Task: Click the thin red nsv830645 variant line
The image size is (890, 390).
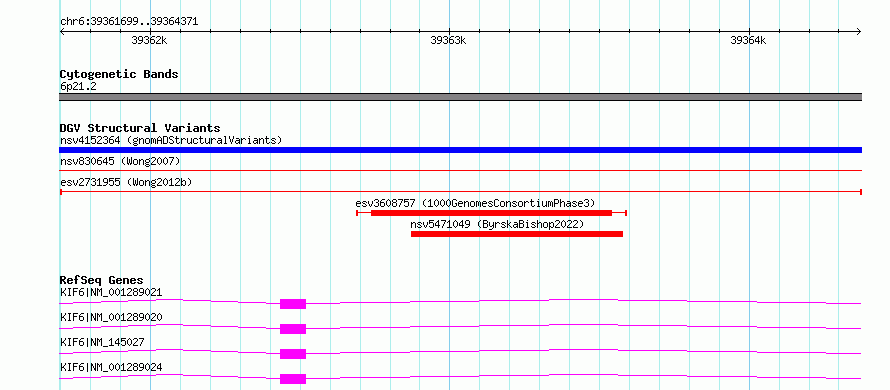Action: point(460,170)
